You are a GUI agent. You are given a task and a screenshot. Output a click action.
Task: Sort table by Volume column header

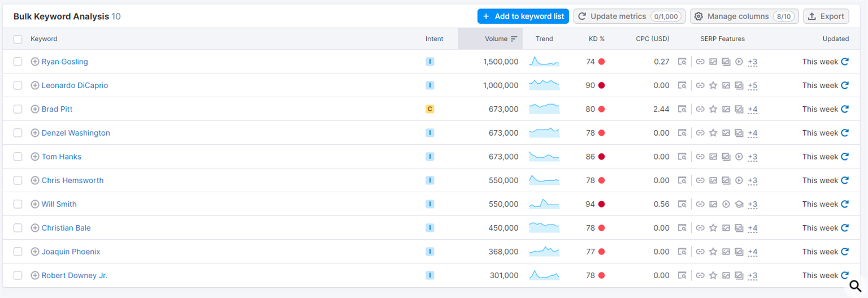(496, 39)
